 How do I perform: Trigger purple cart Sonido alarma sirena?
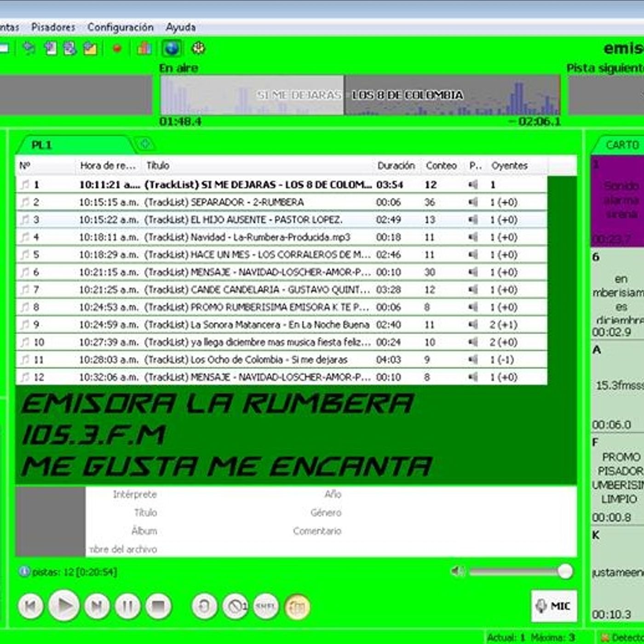(x=618, y=201)
